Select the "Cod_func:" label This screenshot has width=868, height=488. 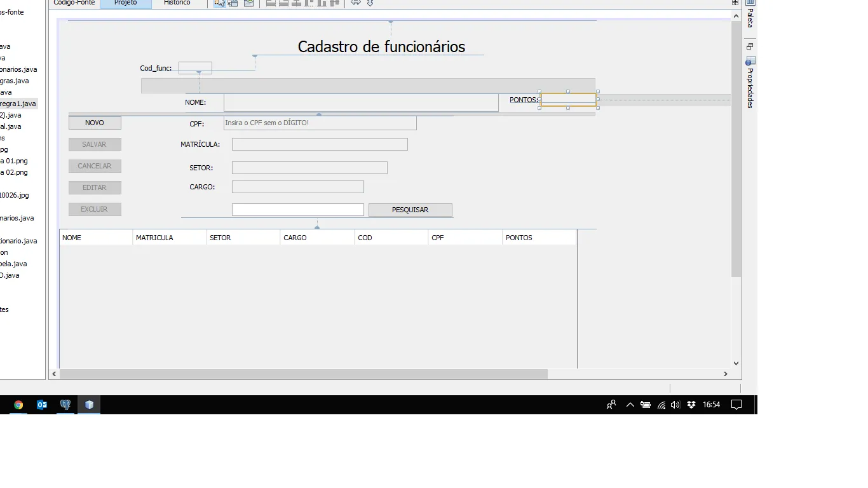point(156,68)
